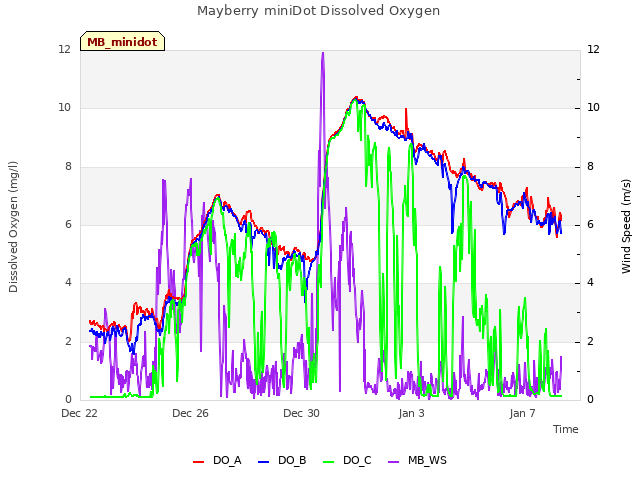
Task: Click the blue DO_B legend swatch
Action: [264, 462]
